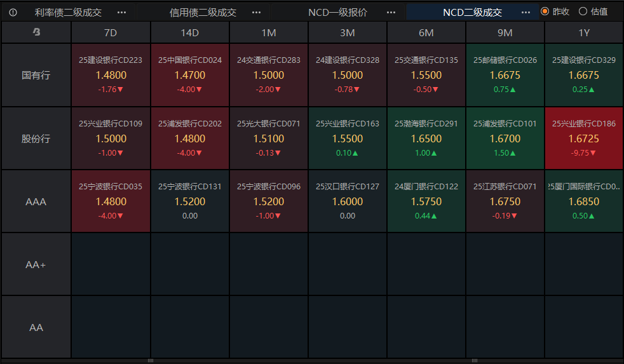Image resolution: width=624 pixels, height=364 pixels.
Task: Select the 股份行 row header
Action: click(36, 138)
